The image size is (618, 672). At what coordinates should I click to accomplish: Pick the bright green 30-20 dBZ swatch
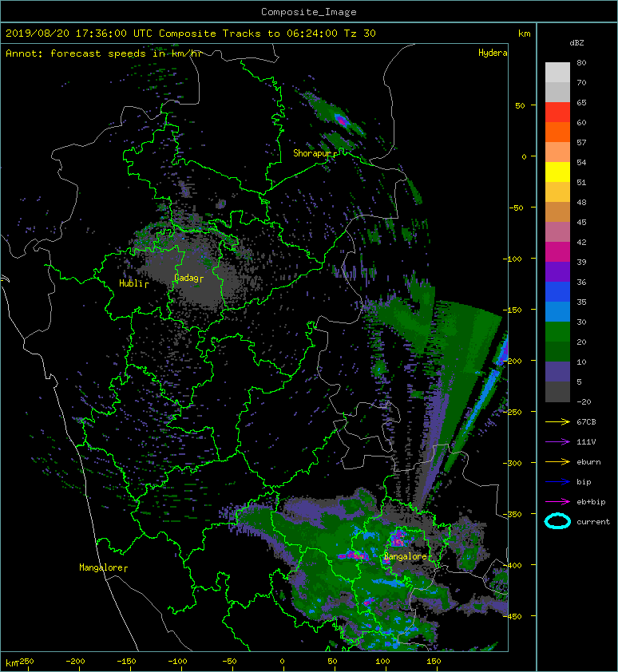tap(557, 331)
